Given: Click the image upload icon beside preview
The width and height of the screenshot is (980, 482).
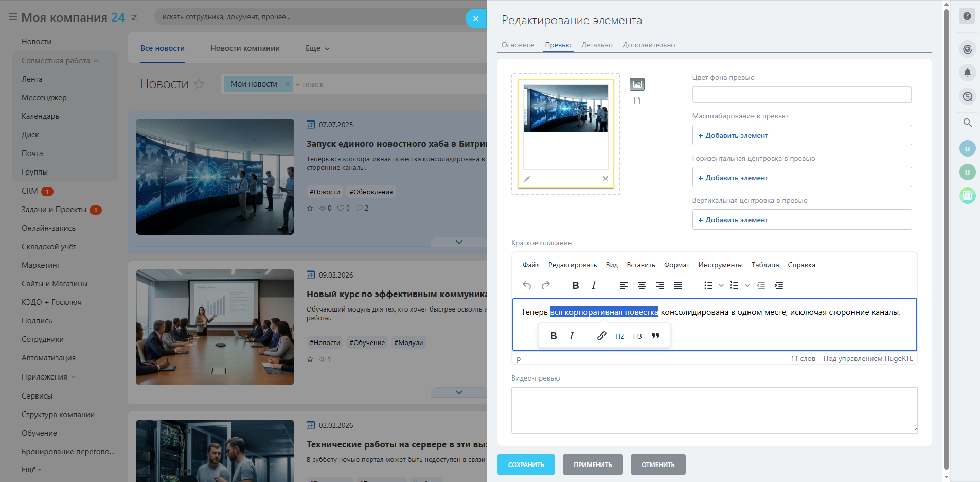Looking at the screenshot, I should pyautogui.click(x=637, y=84).
